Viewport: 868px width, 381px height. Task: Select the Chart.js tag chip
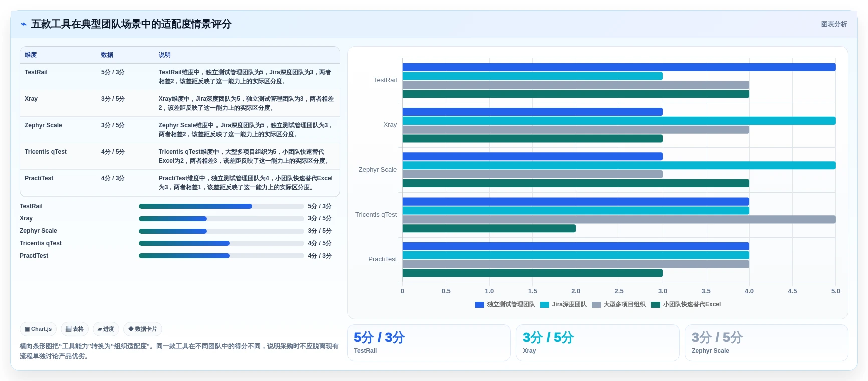pos(38,329)
